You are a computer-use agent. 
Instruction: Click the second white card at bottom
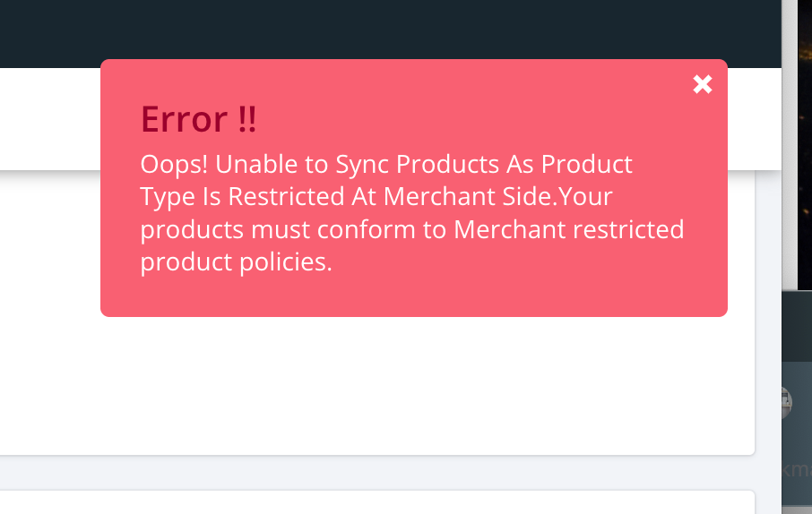click(376, 502)
